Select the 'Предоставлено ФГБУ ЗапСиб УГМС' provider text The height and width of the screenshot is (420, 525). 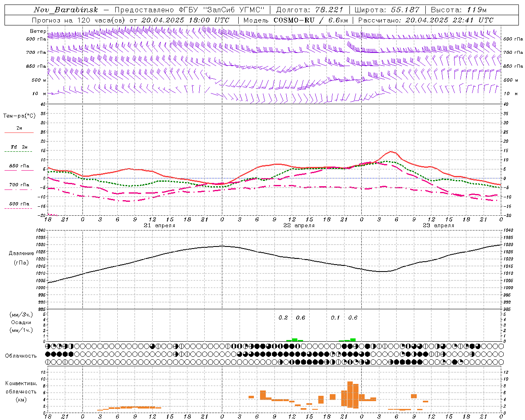190,10
